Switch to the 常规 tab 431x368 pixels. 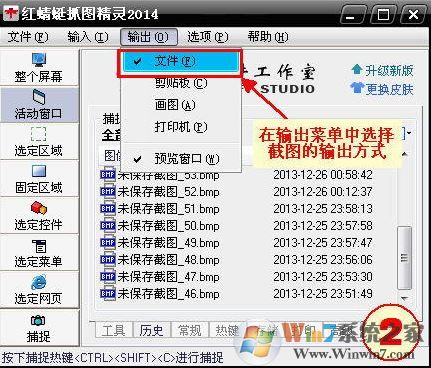pyautogui.click(x=189, y=330)
